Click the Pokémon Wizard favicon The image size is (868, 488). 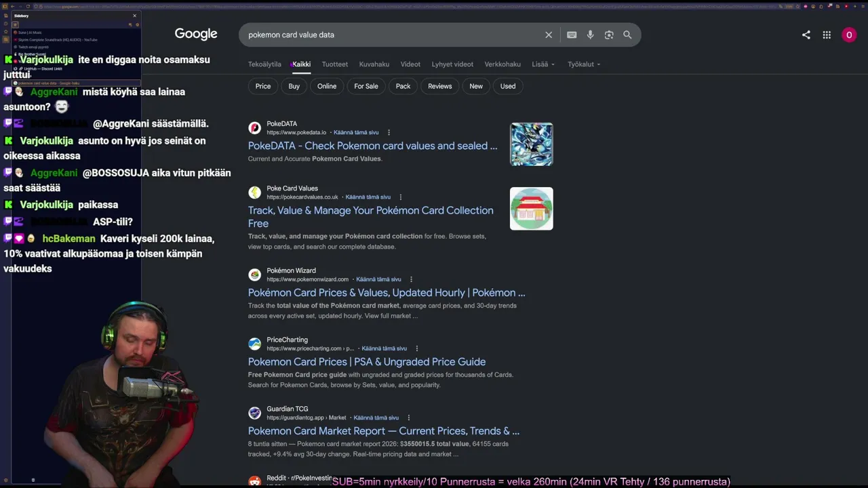click(x=255, y=274)
